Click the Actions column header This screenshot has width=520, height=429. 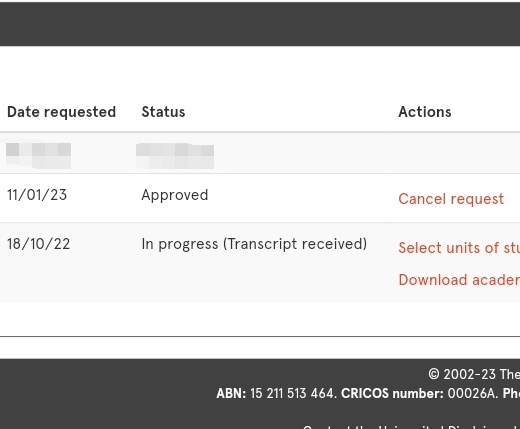tap(425, 112)
